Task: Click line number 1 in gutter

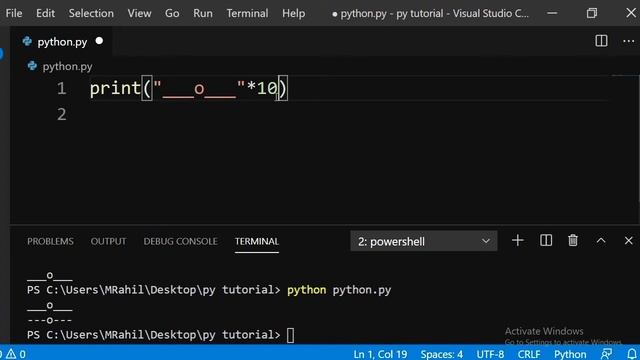Action: 62,88
